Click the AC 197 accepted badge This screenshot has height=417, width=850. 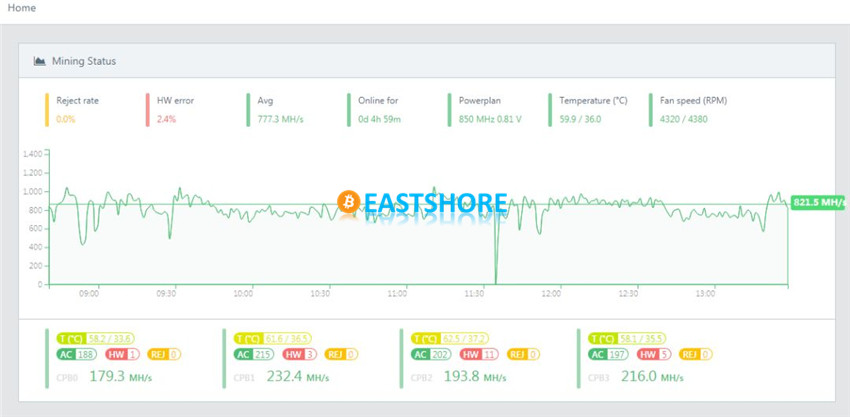click(x=608, y=355)
